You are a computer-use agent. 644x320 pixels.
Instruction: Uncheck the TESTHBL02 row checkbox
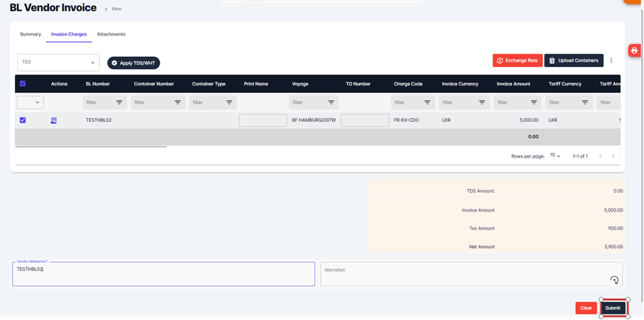pos(23,120)
